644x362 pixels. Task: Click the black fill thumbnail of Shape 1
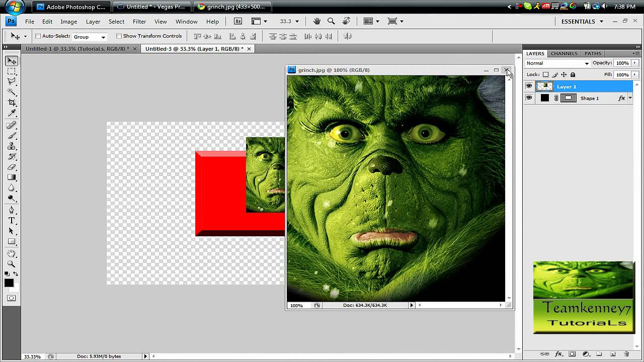tap(544, 98)
